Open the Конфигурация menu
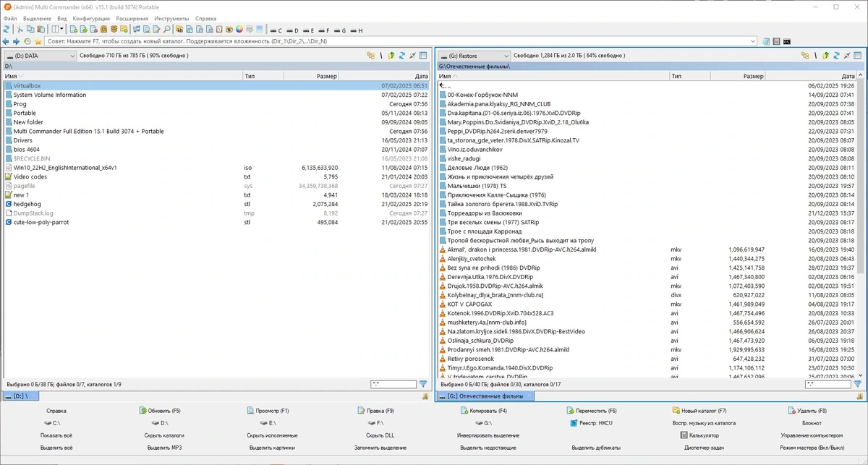 [92, 18]
